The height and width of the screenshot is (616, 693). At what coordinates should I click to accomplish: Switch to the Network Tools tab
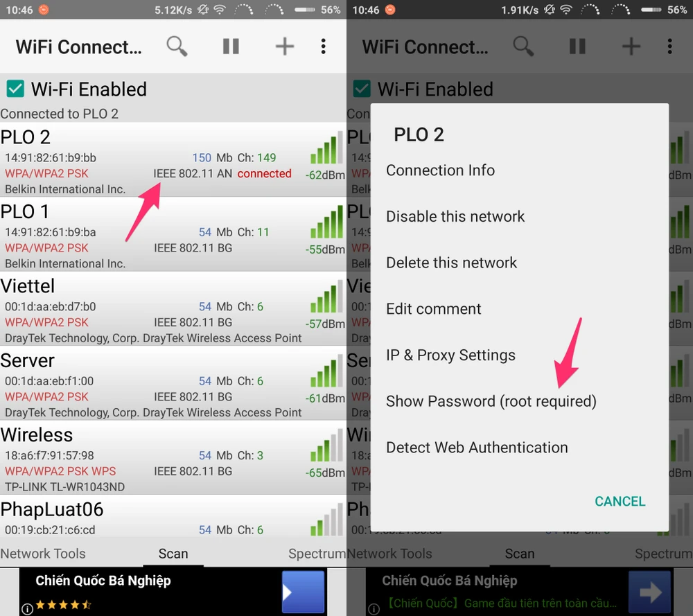pyautogui.click(x=43, y=553)
